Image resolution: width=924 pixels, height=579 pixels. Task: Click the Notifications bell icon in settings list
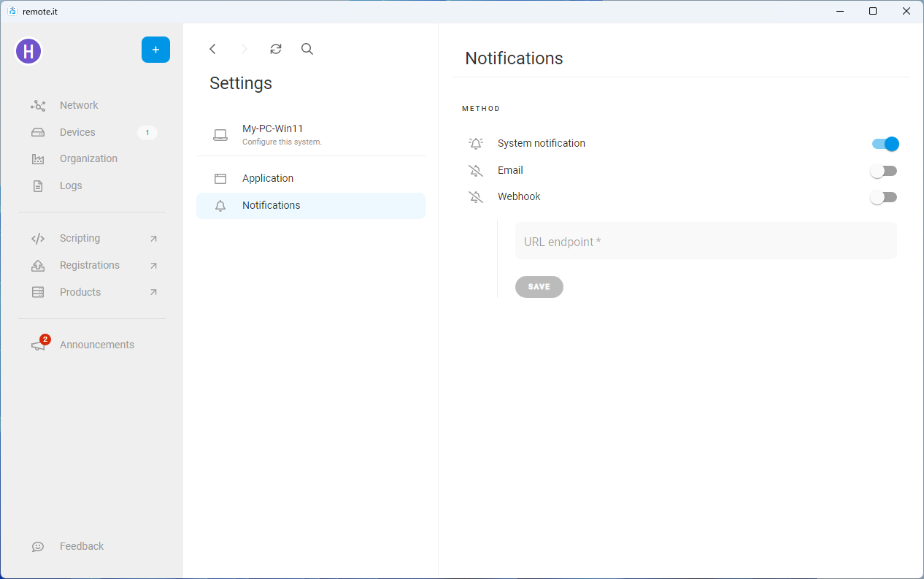pyautogui.click(x=220, y=206)
